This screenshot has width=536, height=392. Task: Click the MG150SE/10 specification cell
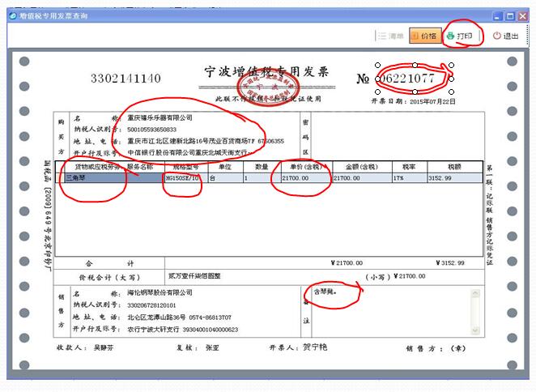(183, 177)
